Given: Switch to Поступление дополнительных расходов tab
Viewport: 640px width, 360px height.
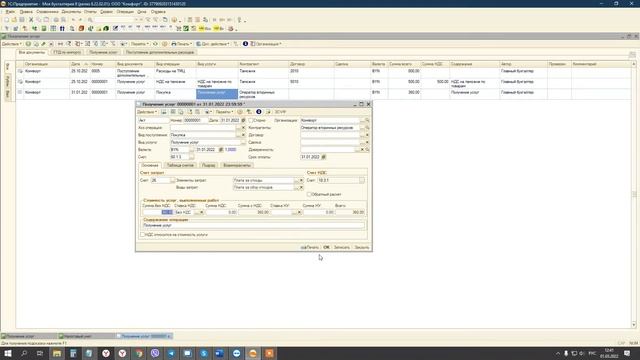Looking at the screenshot, I should tap(160, 53).
